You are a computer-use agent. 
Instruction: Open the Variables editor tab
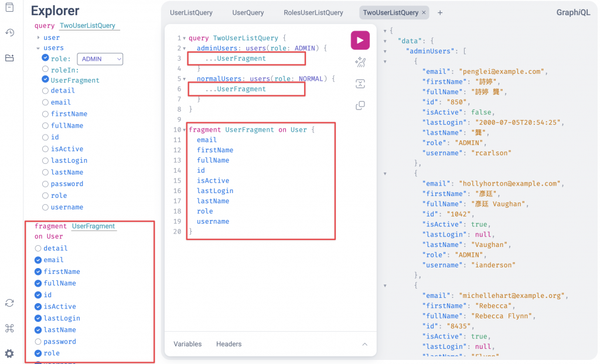187,344
